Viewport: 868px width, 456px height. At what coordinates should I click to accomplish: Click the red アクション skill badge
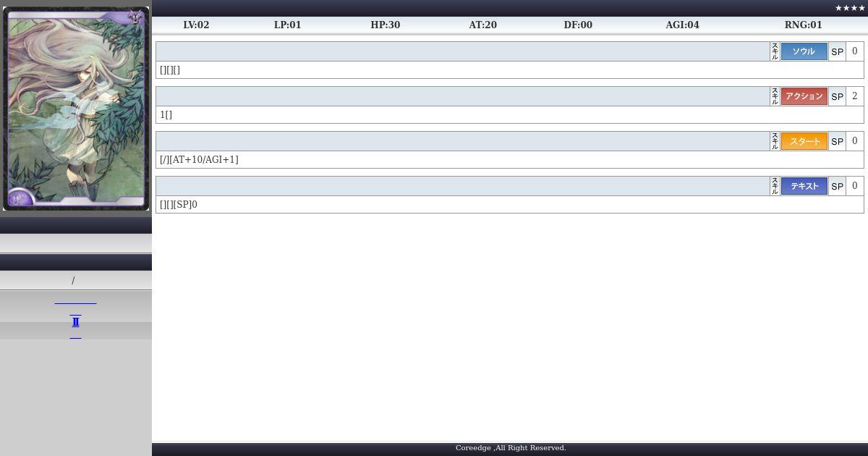pyautogui.click(x=804, y=96)
